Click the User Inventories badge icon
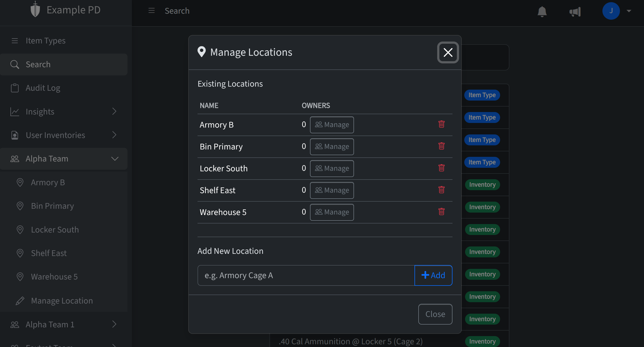The image size is (644, 347). (15, 135)
